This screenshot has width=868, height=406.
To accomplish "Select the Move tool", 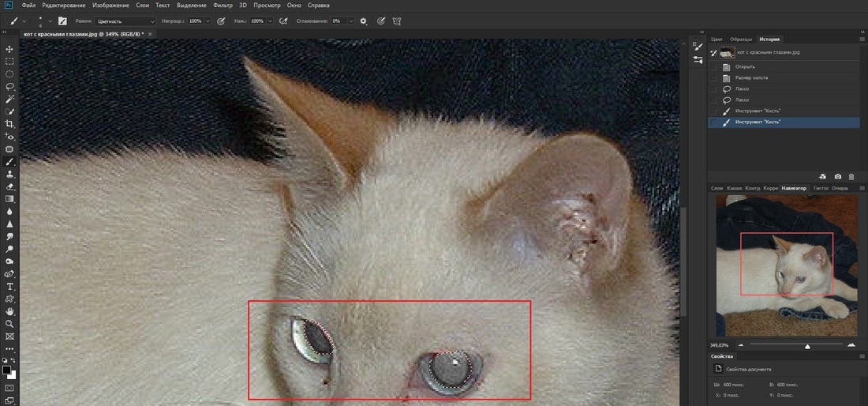I will coord(9,49).
